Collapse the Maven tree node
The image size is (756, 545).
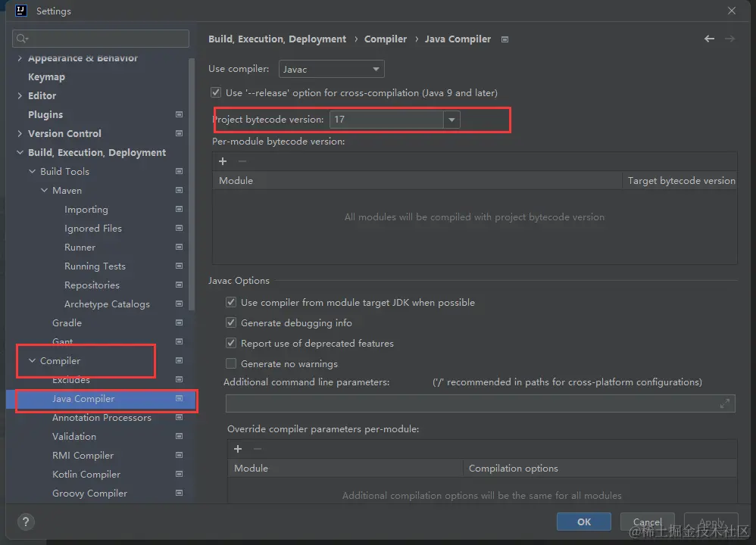(44, 191)
